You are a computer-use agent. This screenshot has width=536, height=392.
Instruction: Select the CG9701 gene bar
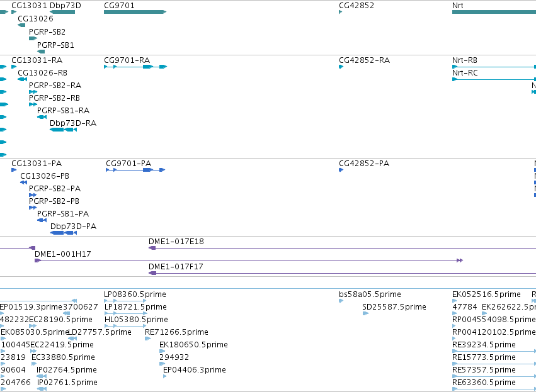coord(135,12)
